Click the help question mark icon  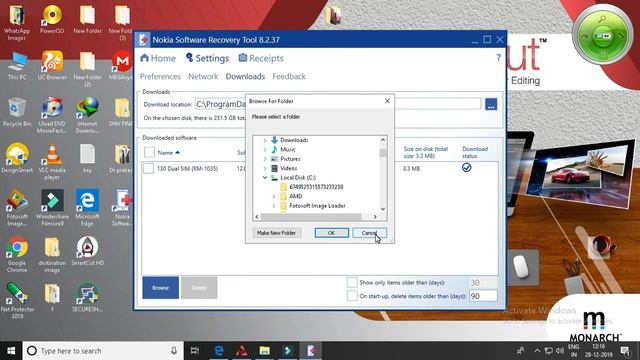(498, 58)
